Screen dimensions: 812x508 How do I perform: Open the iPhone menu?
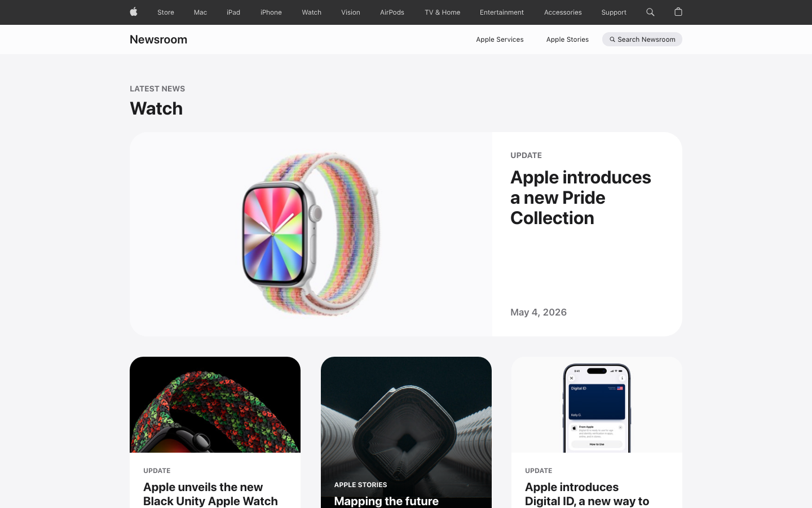click(x=271, y=12)
